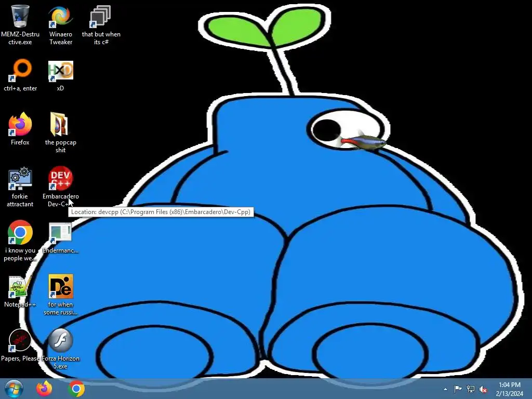Image resolution: width=532 pixels, height=399 pixels.
Task: Select the Firefox desktop shortcut
Action: [20, 124]
